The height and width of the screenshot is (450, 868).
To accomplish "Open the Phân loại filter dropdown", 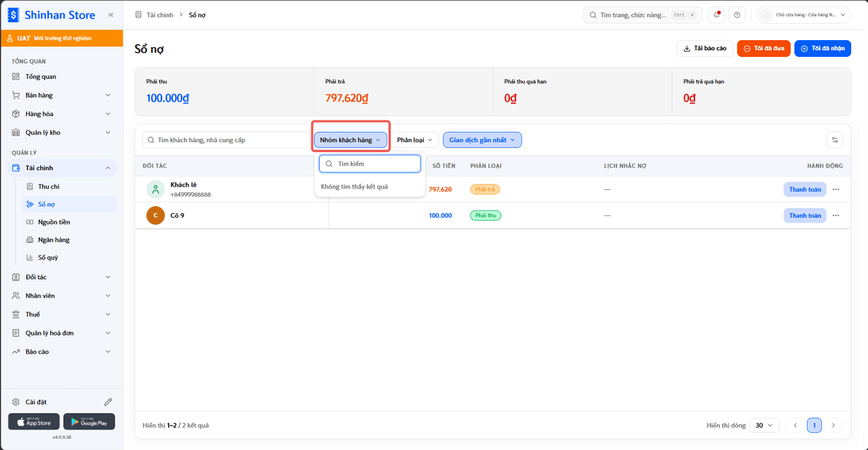I will [x=415, y=140].
